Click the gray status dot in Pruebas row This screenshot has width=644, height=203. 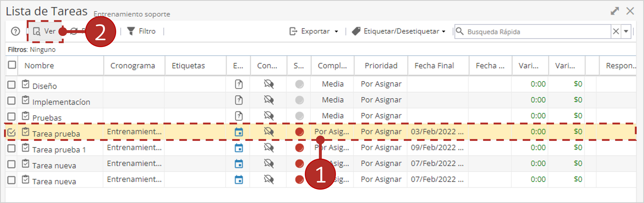[x=299, y=116]
